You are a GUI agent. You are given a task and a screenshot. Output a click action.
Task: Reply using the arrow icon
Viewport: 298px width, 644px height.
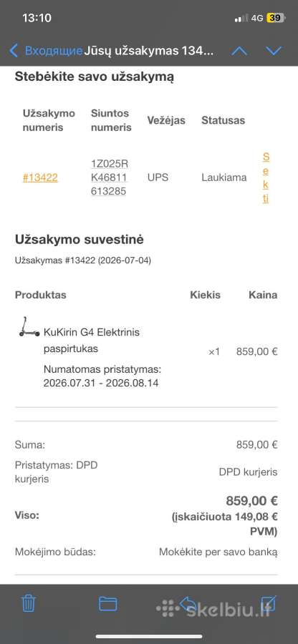(188, 603)
